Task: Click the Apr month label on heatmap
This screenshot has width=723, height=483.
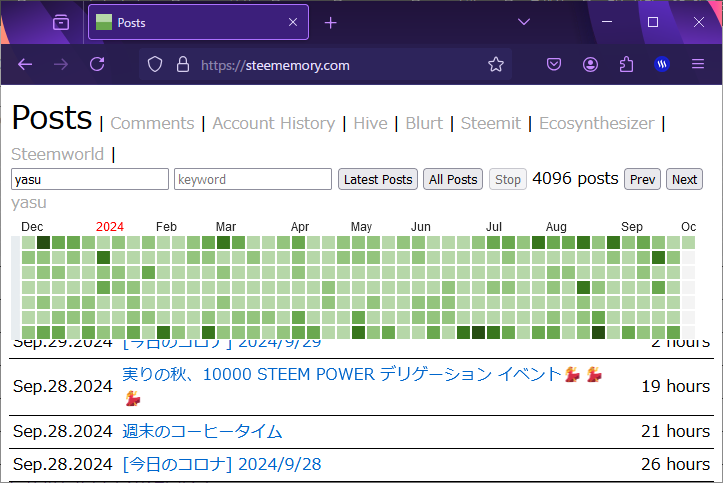Action: (300, 227)
